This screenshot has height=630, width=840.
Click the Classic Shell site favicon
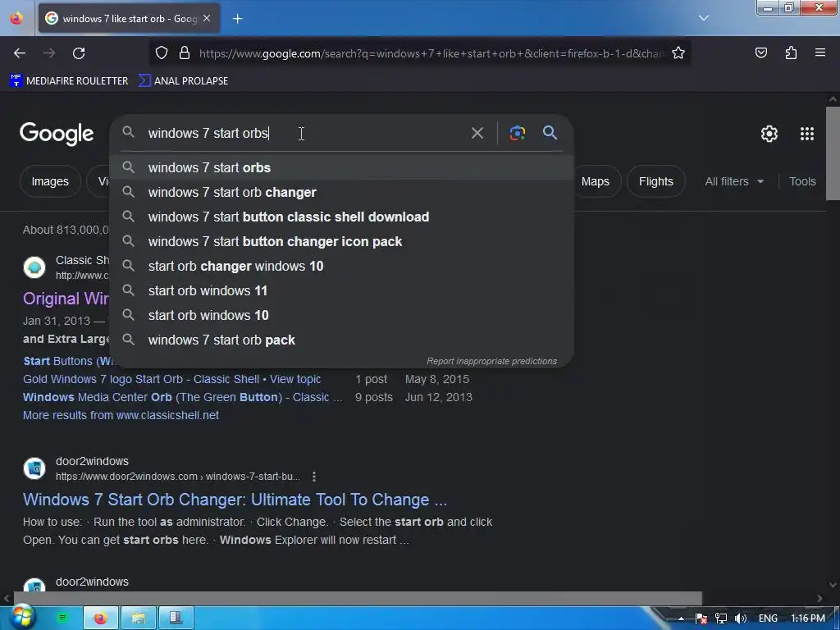pyautogui.click(x=34, y=267)
